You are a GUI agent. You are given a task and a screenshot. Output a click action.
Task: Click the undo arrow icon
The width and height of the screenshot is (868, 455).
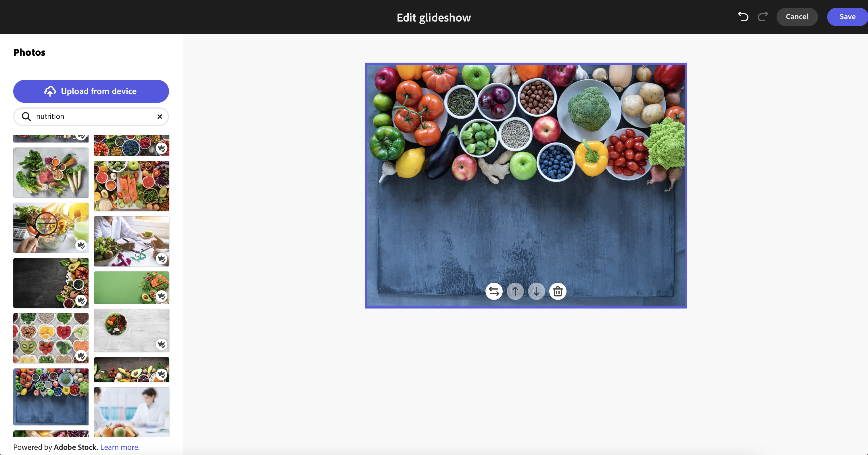coord(743,16)
